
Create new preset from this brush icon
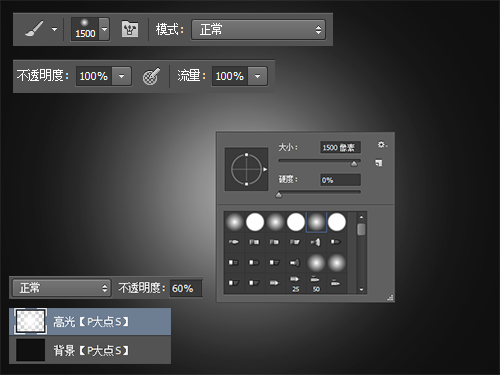[379, 163]
